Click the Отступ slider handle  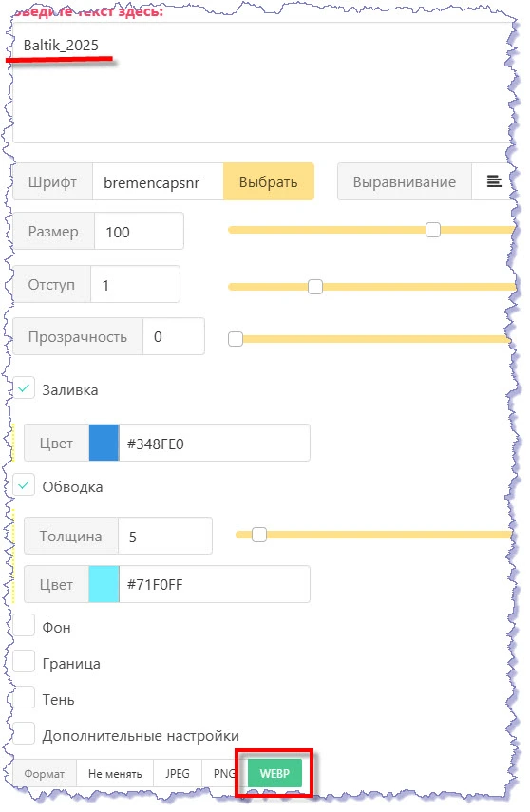(315, 287)
